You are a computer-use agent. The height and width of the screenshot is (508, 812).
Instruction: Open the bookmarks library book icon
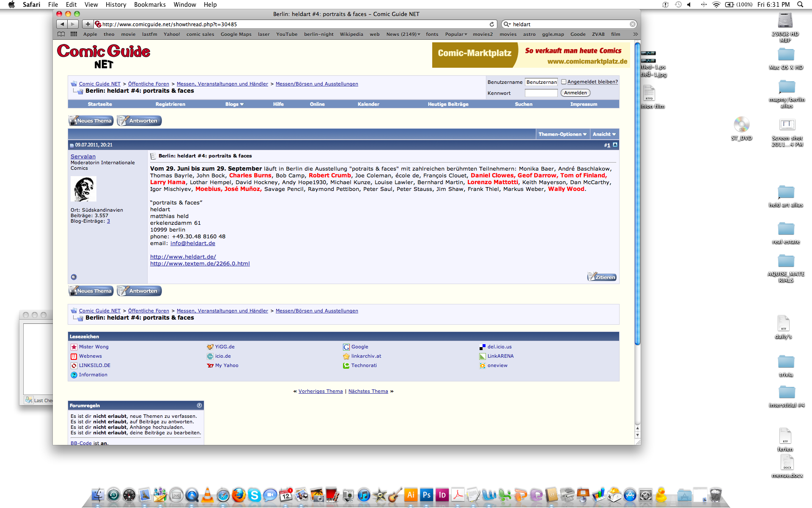click(x=61, y=34)
